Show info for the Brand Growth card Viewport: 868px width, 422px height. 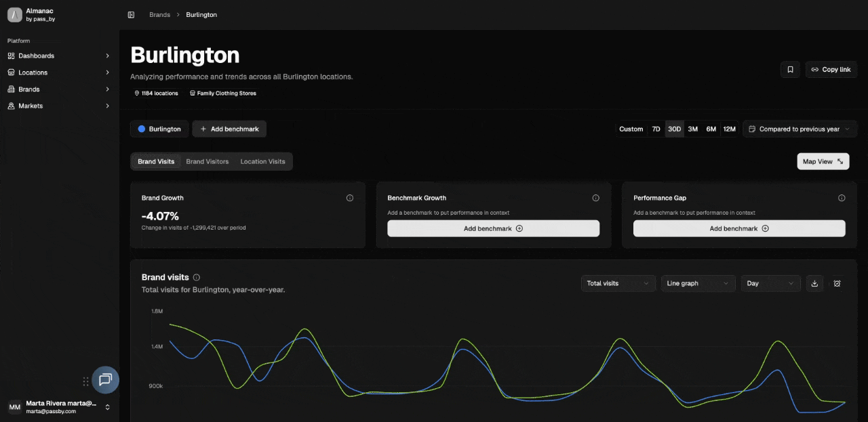pyautogui.click(x=350, y=198)
